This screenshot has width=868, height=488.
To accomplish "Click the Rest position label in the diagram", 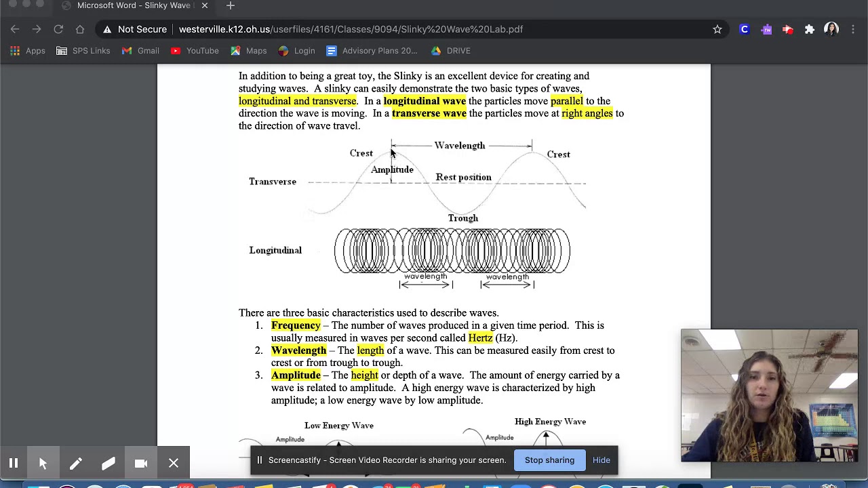I will (464, 178).
